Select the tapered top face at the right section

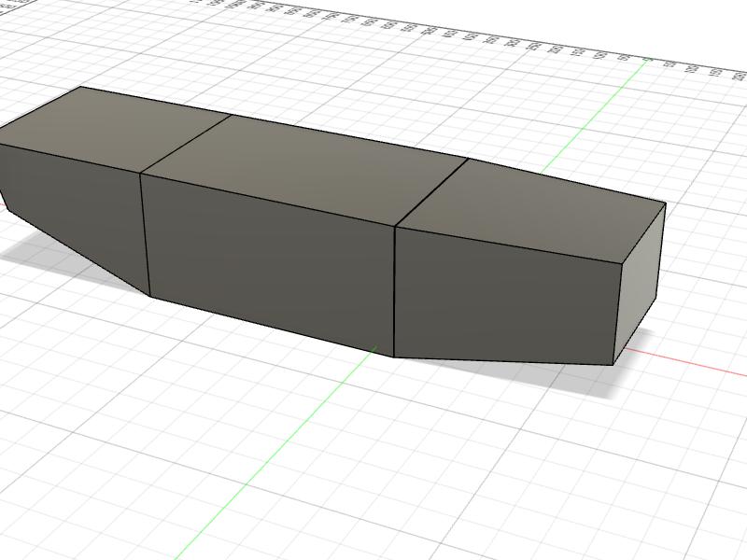[531, 209]
